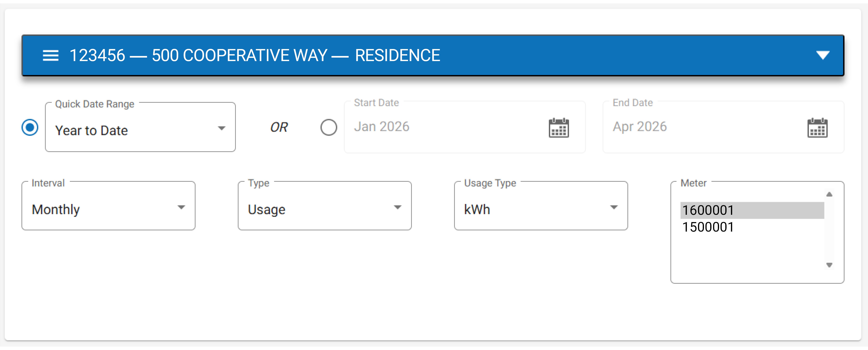Open the hamburger menu in account bar

(51, 56)
